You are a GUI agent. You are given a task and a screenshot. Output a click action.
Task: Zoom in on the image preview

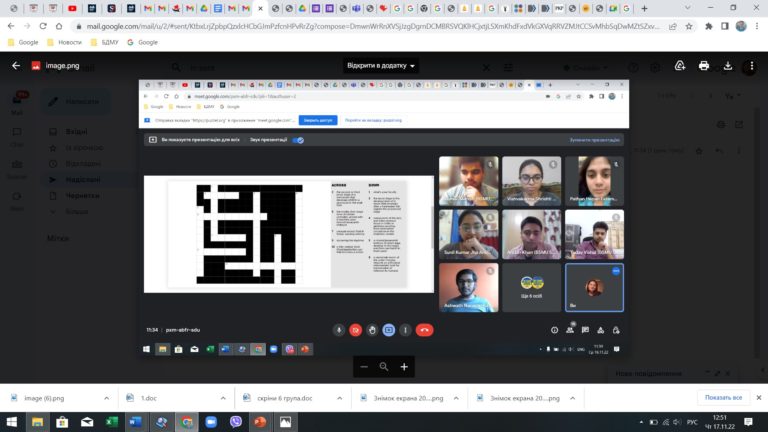[x=405, y=367]
